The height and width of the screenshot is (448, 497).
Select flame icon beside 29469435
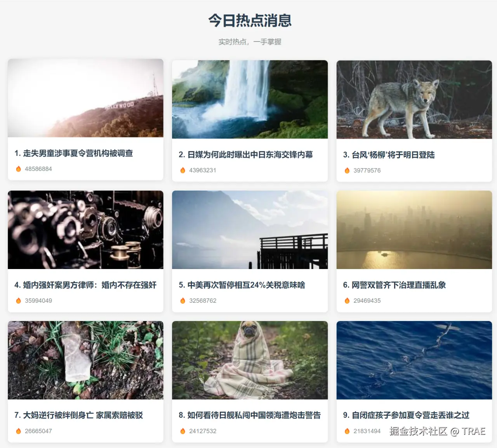[347, 300]
